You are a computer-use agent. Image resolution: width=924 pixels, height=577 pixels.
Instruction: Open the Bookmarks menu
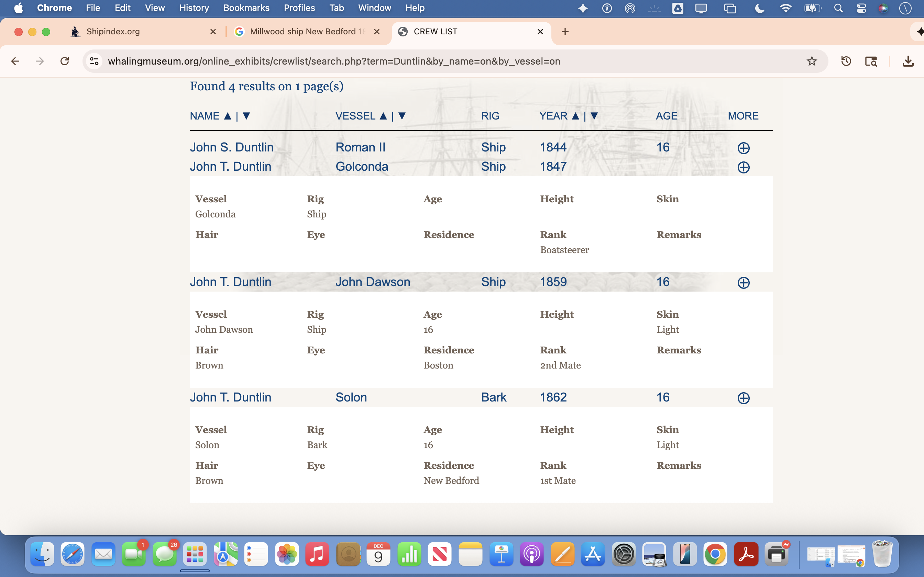point(246,8)
